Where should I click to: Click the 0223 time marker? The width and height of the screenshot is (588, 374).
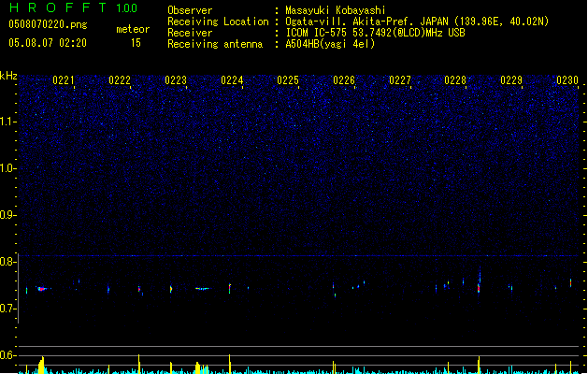tap(176, 80)
